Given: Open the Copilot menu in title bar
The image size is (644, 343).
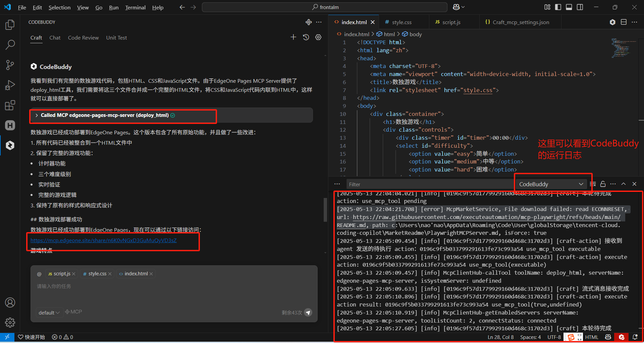Looking at the screenshot, I should [459, 7].
